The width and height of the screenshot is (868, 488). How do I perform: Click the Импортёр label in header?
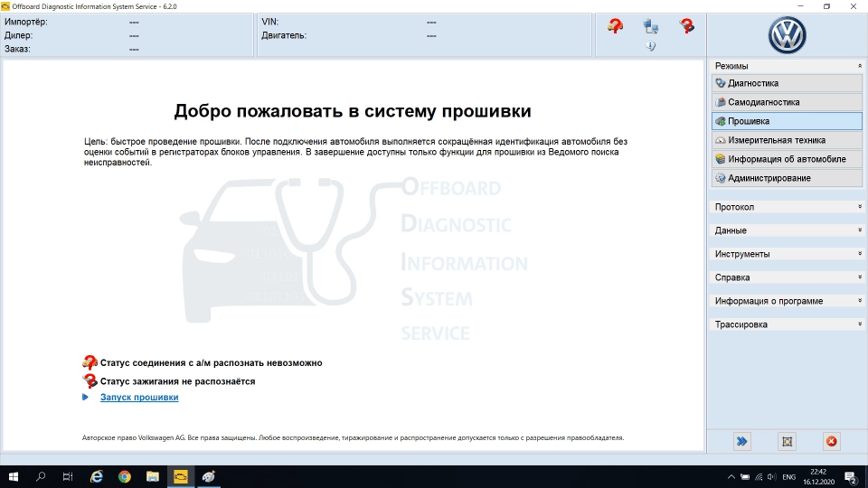click(26, 22)
